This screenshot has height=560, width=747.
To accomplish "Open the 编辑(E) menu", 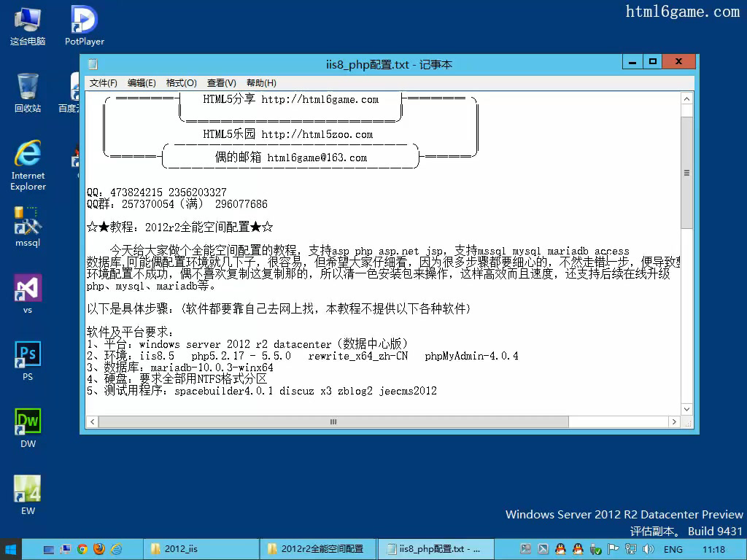I will pos(142,83).
